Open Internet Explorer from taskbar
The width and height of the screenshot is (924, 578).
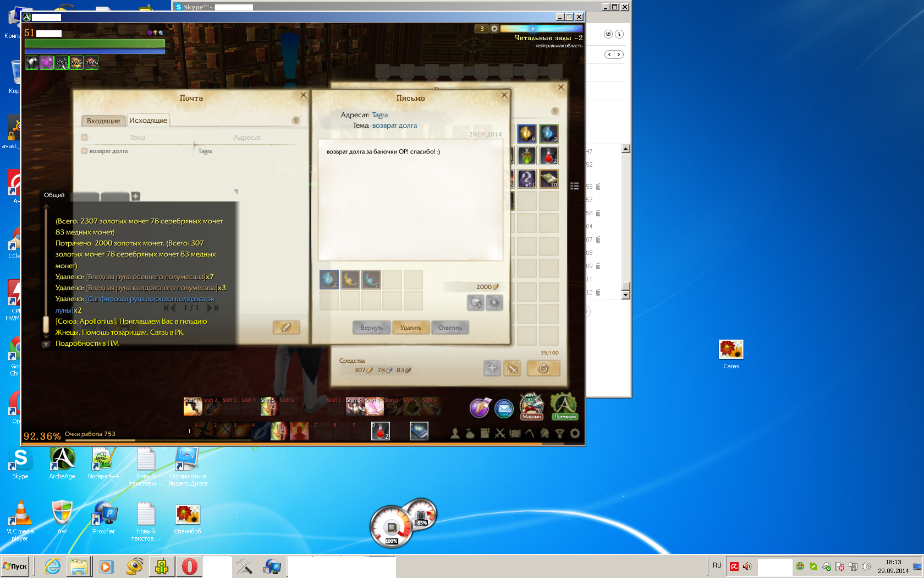[53, 566]
